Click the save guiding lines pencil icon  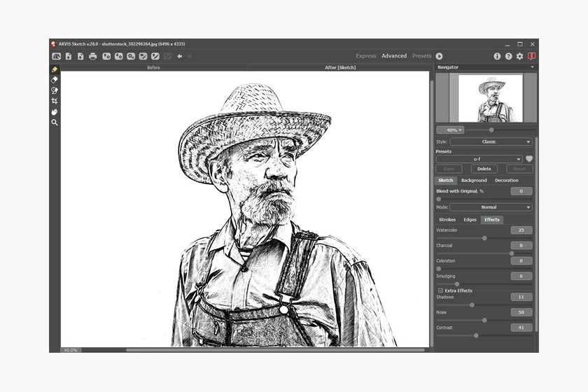[155, 56]
